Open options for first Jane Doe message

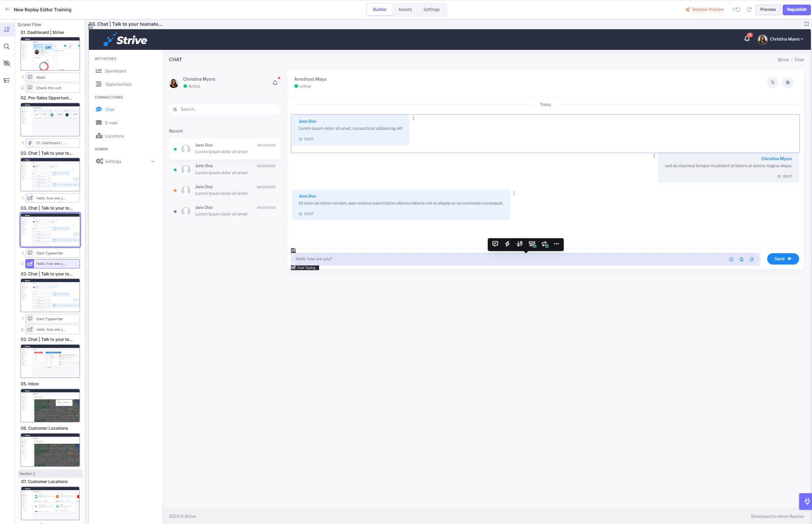(413, 118)
